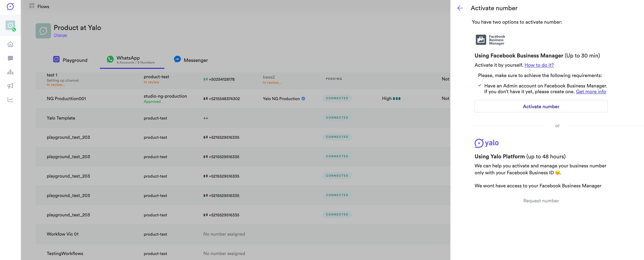Open the How to do it? link
The height and width of the screenshot is (260, 644).
click(539, 65)
